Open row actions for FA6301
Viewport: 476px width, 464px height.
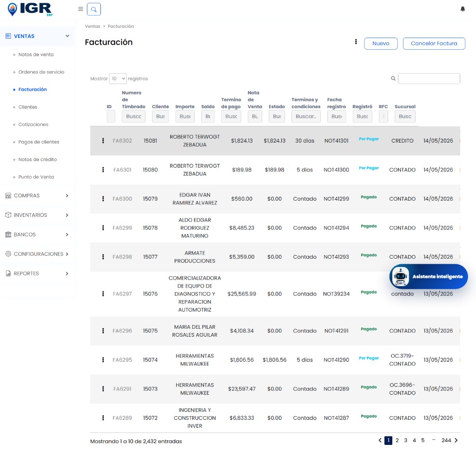pos(103,170)
